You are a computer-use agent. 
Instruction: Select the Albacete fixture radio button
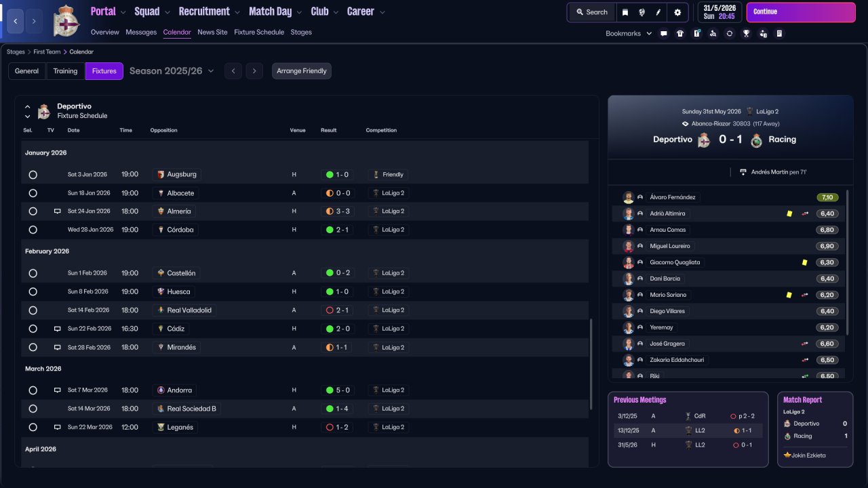[33, 193]
